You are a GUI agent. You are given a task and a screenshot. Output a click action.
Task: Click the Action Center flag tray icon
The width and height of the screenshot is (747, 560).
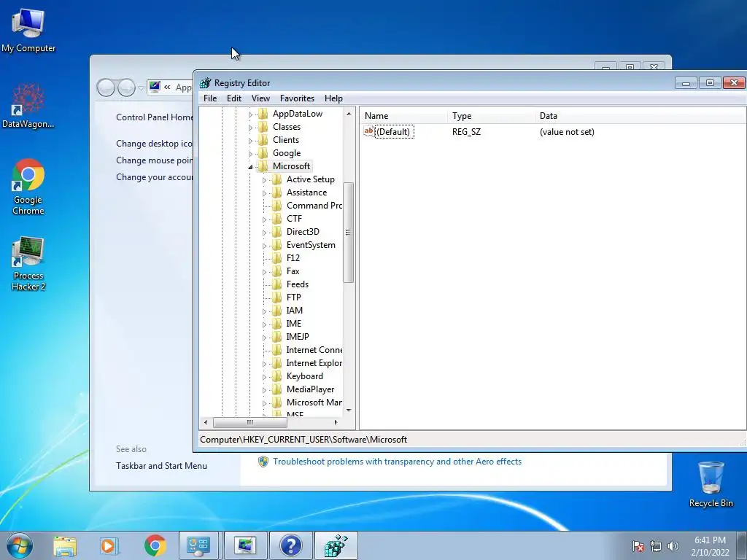coord(638,546)
